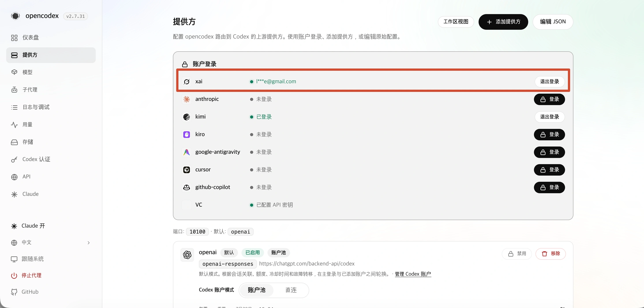Switch Codex account mode to 直连
Image resolution: width=644 pixels, height=308 pixels.
291,290
